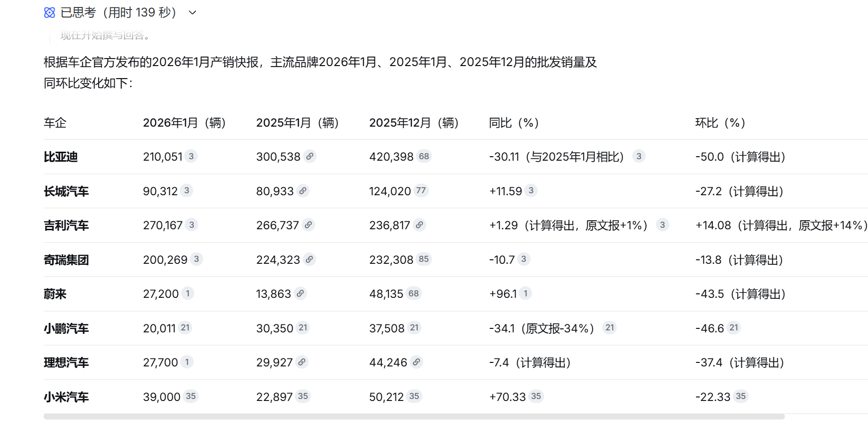The height and width of the screenshot is (431, 868).
Task: Open source link next to 奇瑞 224,323
Action: tap(310, 259)
